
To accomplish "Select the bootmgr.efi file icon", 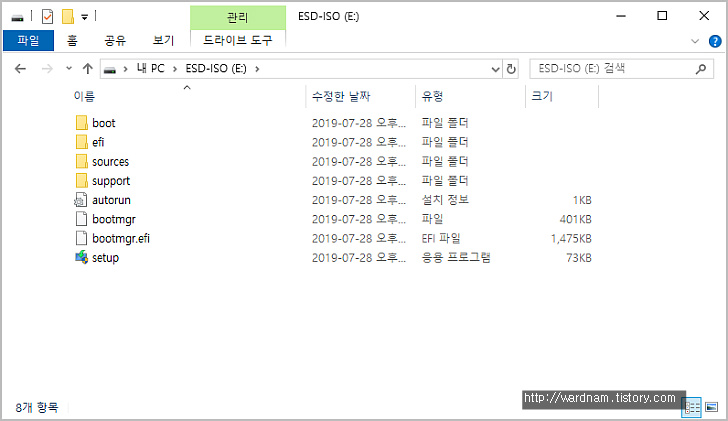I will pos(81,239).
